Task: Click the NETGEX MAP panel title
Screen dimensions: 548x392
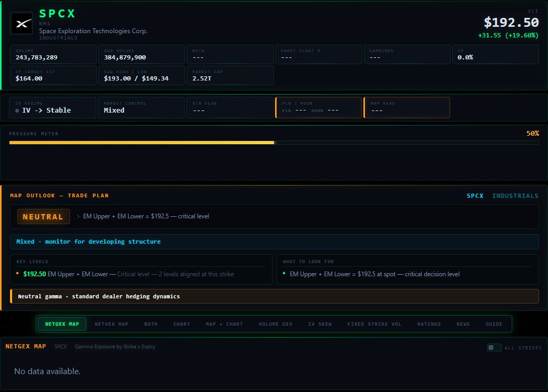Action: [x=26, y=346]
